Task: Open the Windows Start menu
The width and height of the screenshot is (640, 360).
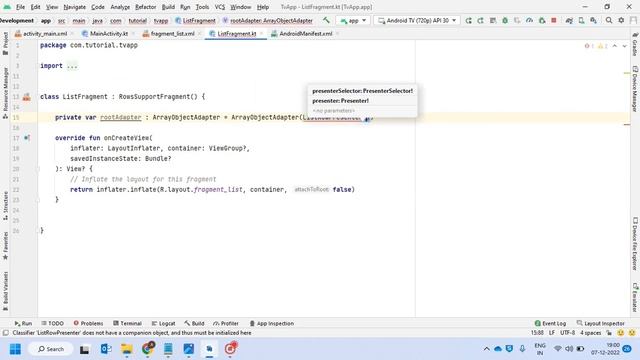Action: [16, 349]
